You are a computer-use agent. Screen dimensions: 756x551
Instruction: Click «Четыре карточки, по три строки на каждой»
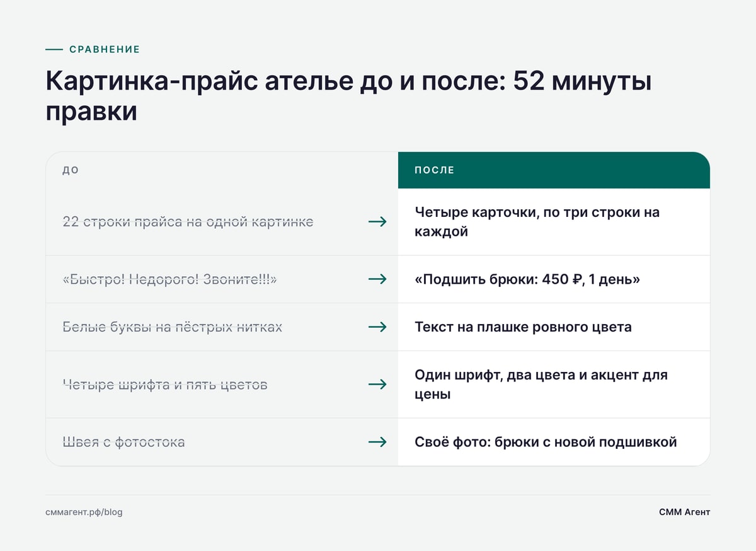[x=537, y=222]
